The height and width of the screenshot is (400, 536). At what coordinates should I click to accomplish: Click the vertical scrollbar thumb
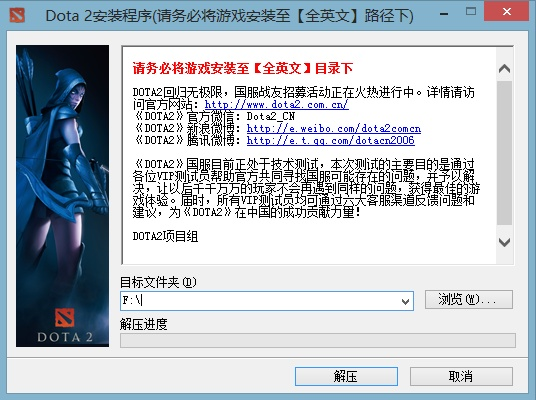[x=505, y=152]
